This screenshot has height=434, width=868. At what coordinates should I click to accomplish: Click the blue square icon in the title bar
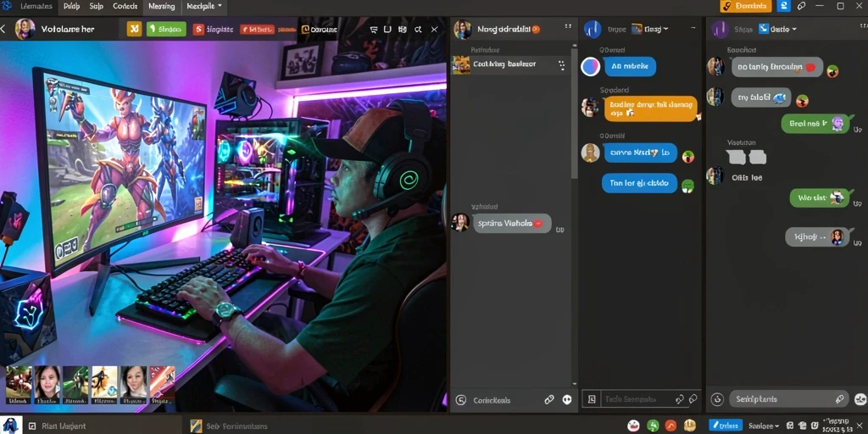tap(783, 6)
